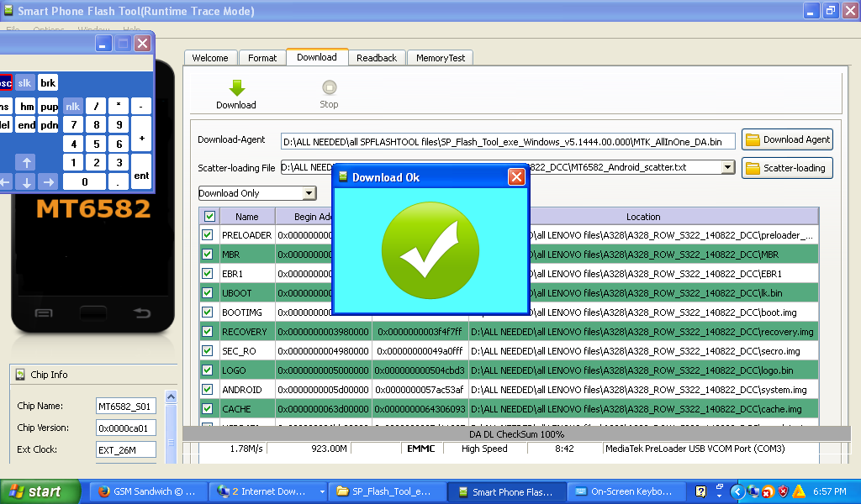Uncheck the EBR1 partition checkbox
The width and height of the screenshot is (861, 504).
click(x=208, y=273)
